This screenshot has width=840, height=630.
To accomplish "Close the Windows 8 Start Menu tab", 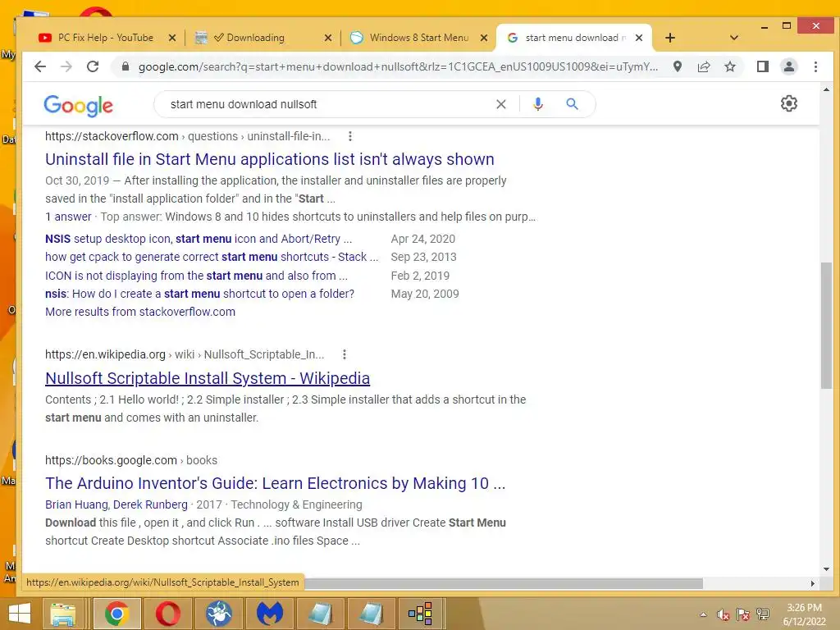I will (484, 38).
